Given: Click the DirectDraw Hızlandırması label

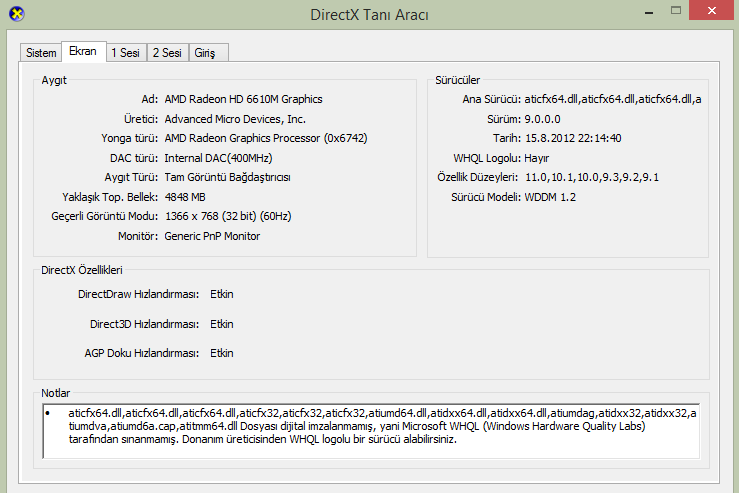Looking at the screenshot, I should 139,294.
